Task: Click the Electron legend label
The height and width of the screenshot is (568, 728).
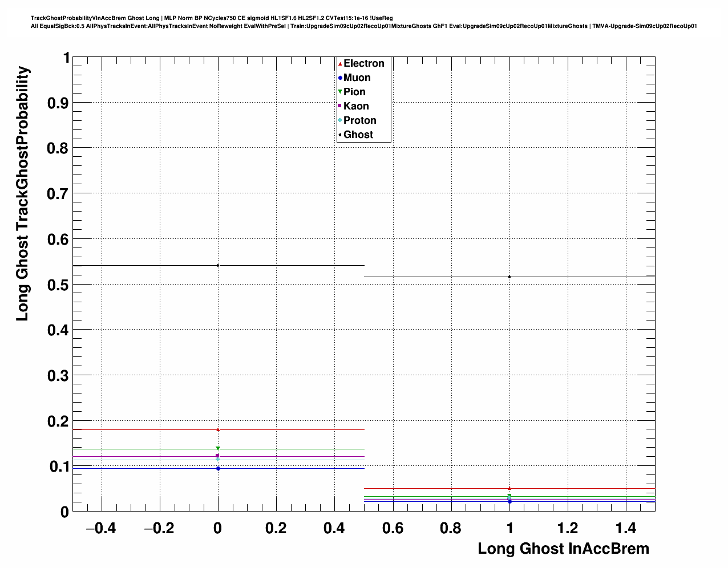Action: click(364, 63)
